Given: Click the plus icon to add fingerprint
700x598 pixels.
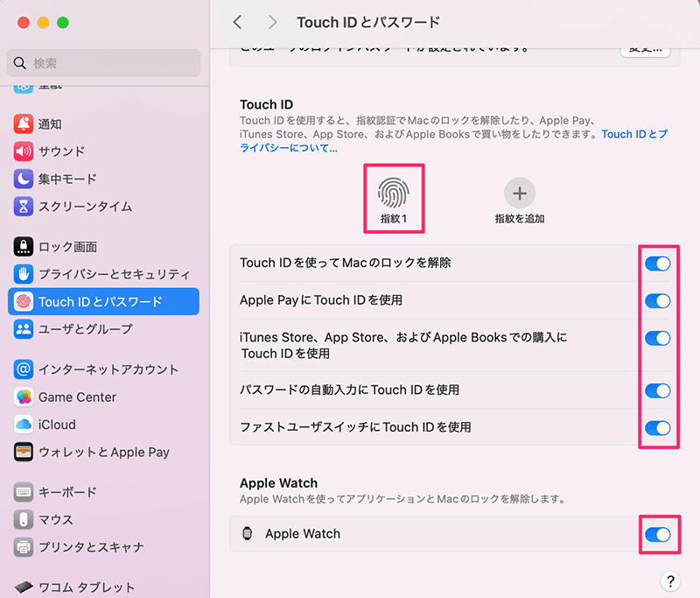Looking at the screenshot, I should pos(520,193).
